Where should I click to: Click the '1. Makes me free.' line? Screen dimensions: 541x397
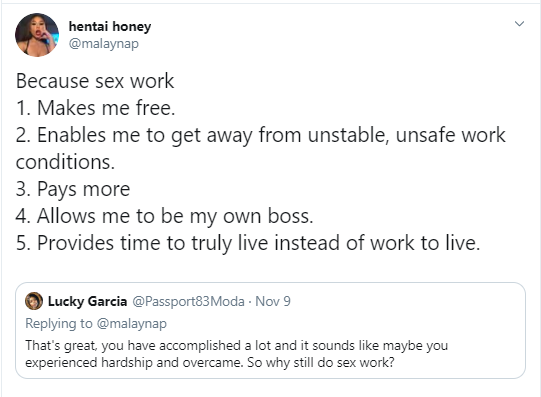click(x=96, y=108)
